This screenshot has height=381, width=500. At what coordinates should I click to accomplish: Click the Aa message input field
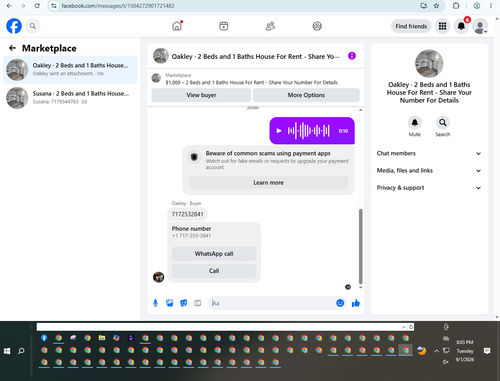pos(272,303)
